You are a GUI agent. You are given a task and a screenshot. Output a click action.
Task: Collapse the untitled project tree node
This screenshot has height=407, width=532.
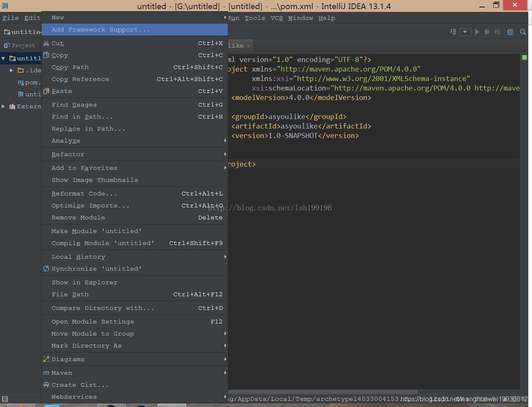click(3, 58)
